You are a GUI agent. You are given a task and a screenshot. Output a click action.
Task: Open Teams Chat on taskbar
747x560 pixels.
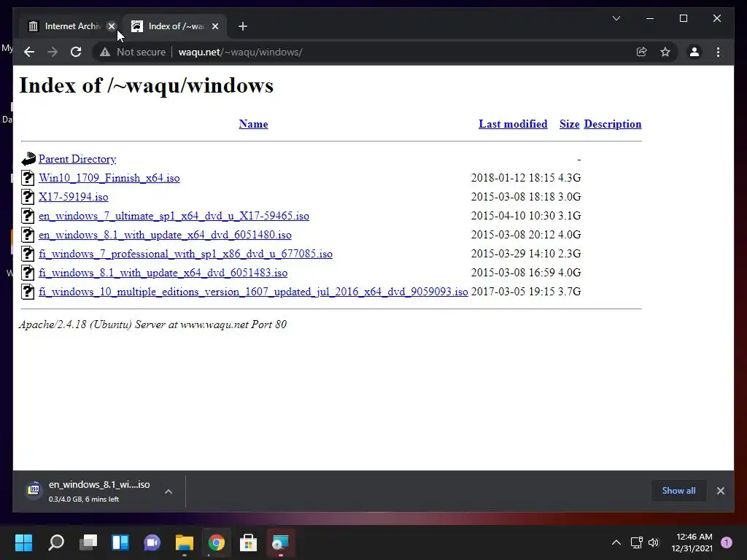click(x=152, y=542)
